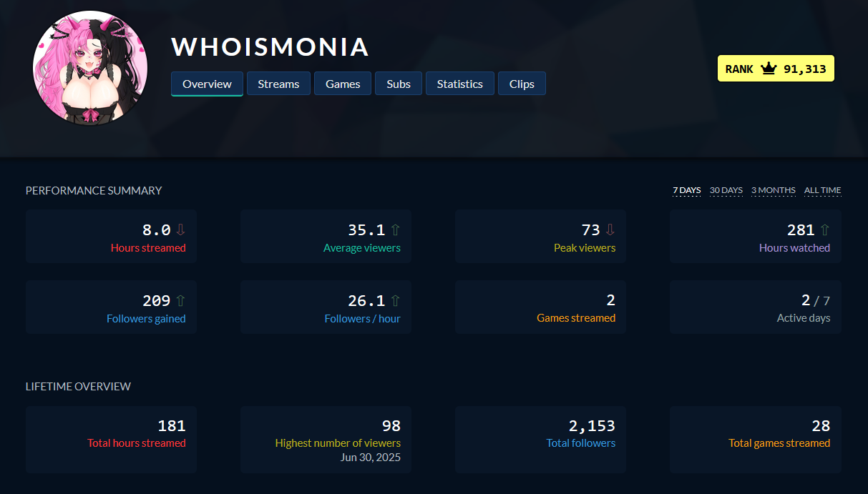This screenshot has height=494, width=868.
Task: Click the 281 hours watched value
Action: 801,230
